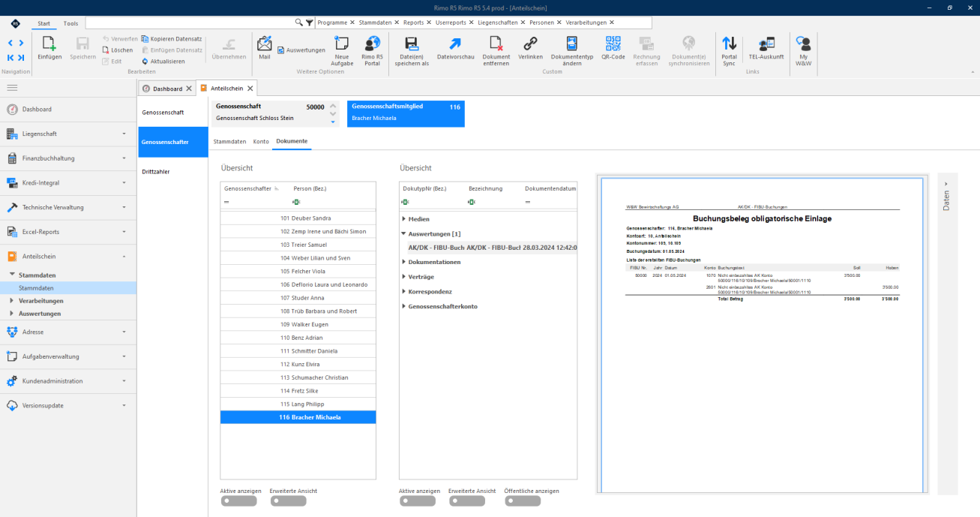Toggle Aktive anzeigen under Genossenschafter list
The image size is (980, 517).
(x=238, y=501)
